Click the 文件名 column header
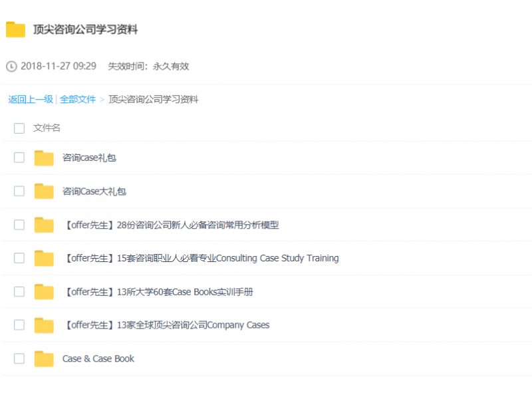532x395 pixels. click(47, 128)
